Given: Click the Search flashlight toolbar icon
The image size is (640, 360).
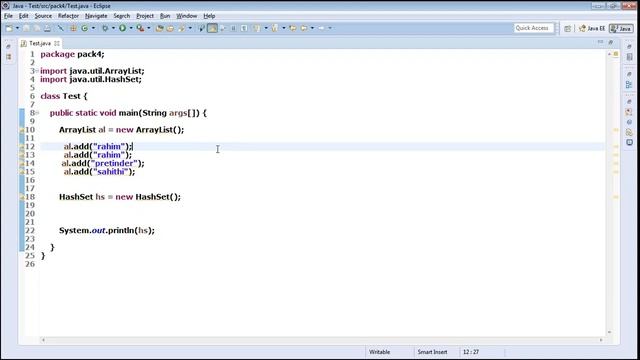Looking at the screenshot, I should coord(181,28).
